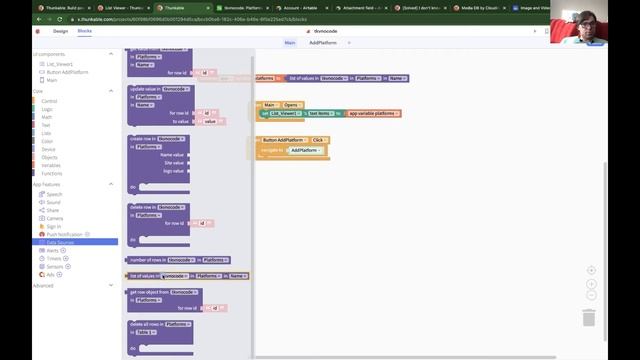Open the Camera feature blocks
This screenshot has height=360, width=640.
(x=55, y=218)
